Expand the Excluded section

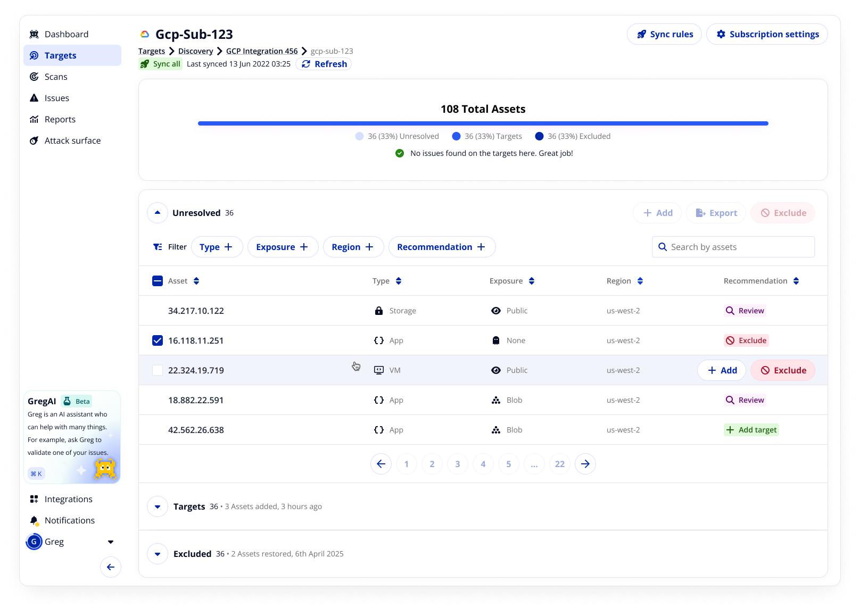[x=158, y=554]
